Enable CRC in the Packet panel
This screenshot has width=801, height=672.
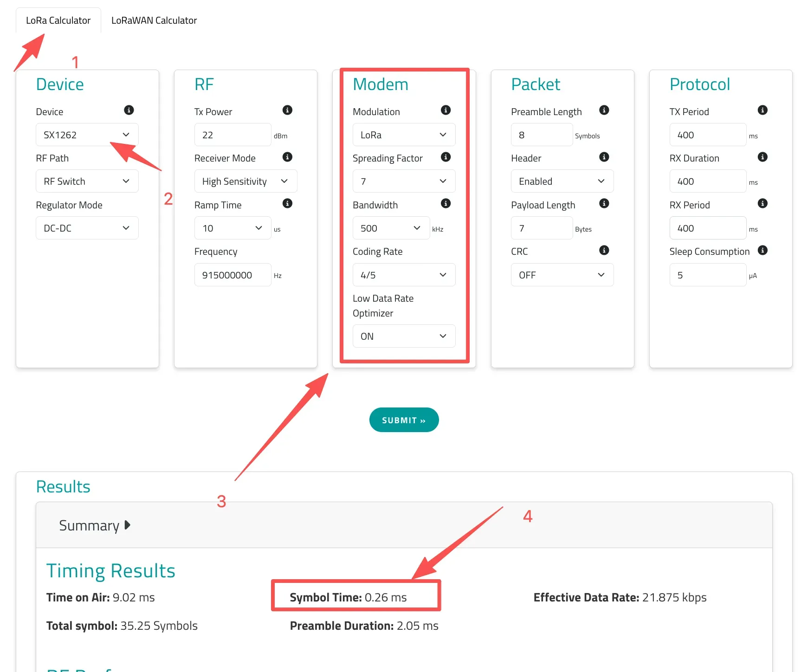pos(562,275)
